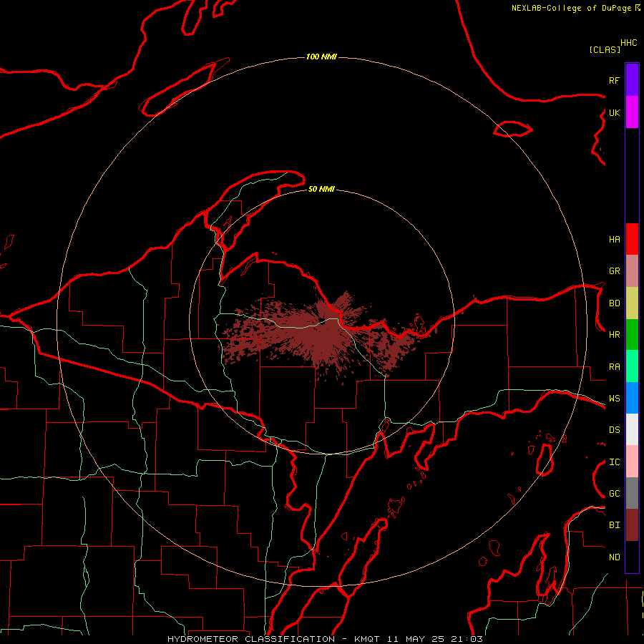This screenshot has height=644, width=644.
Task: Click the 100 NMI range ring label
Action: tap(321, 57)
